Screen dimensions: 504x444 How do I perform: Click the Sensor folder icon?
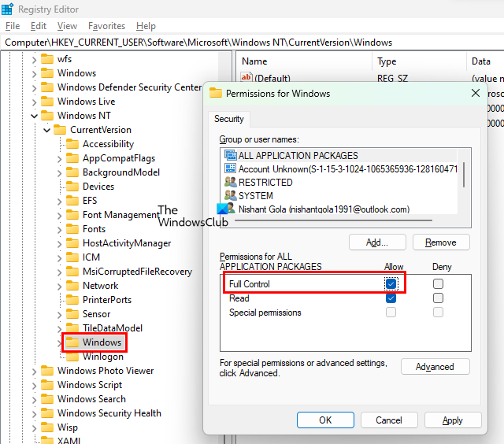pyautogui.click(x=72, y=314)
